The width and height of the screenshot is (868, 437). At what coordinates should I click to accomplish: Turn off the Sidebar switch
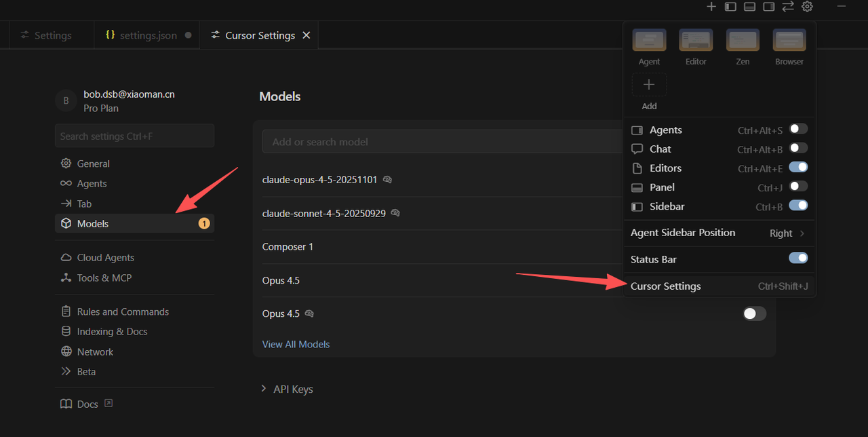pos(797,205)
